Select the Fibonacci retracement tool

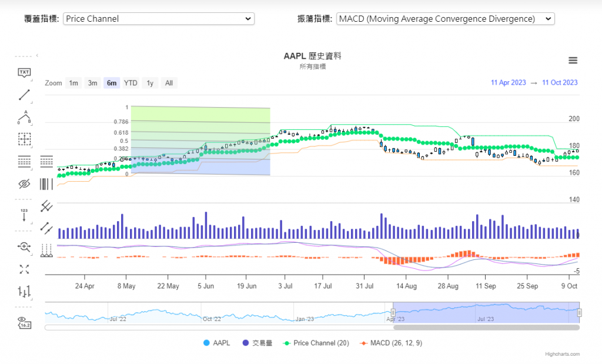coord(24,161)
